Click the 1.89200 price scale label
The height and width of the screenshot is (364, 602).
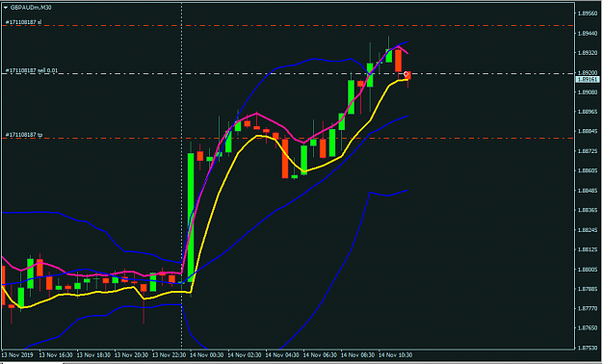click(x=587, y=72)
